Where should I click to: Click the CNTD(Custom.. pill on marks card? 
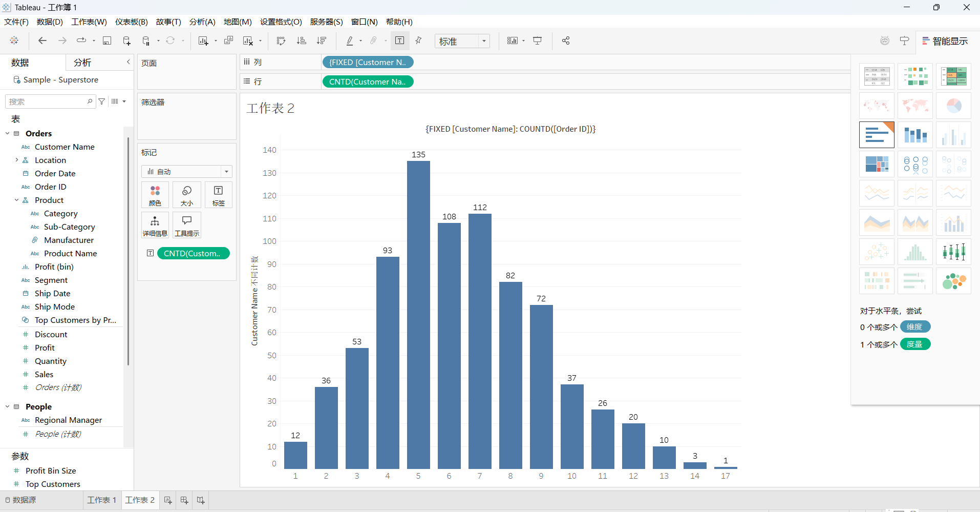[x=193, y=253]
